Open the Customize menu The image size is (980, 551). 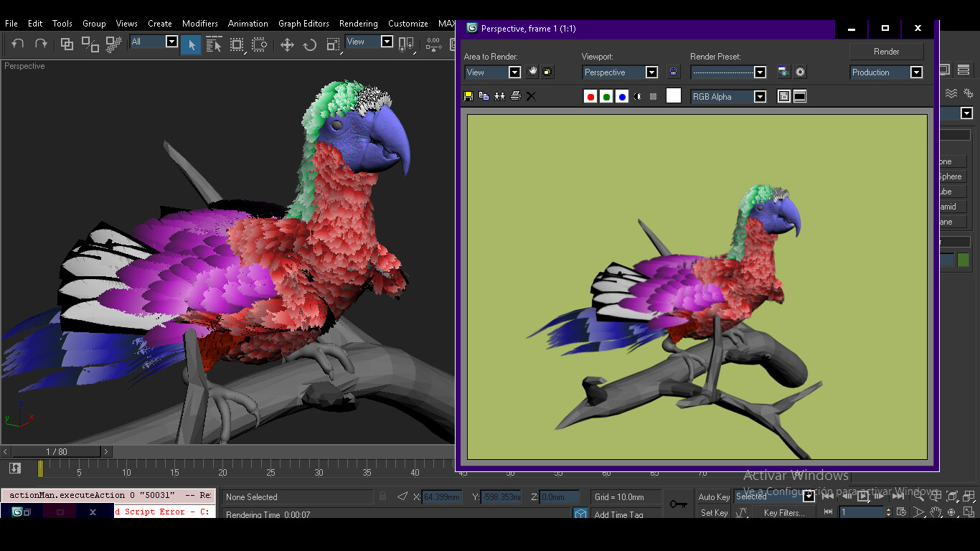(x=408, y=24)
